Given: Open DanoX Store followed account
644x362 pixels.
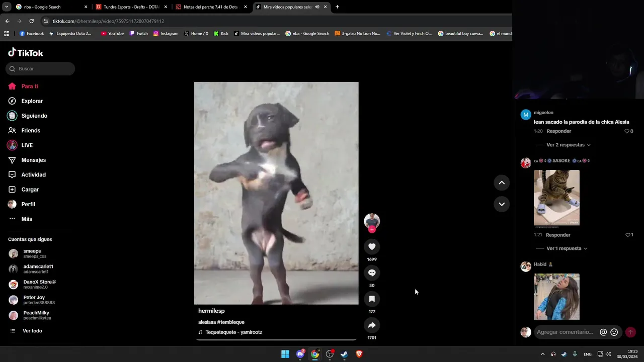Looking at the screenshot, I should (x=40, y=285).
